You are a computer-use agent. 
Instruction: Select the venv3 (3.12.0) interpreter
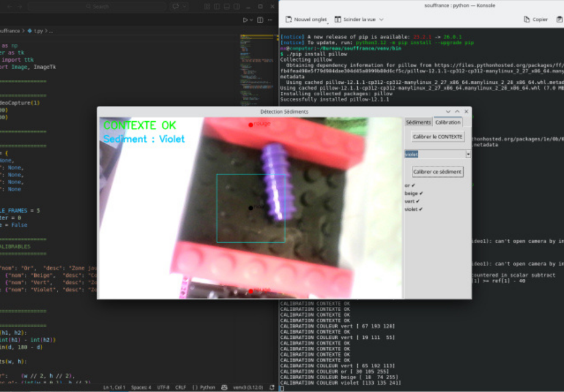(248, 387)
